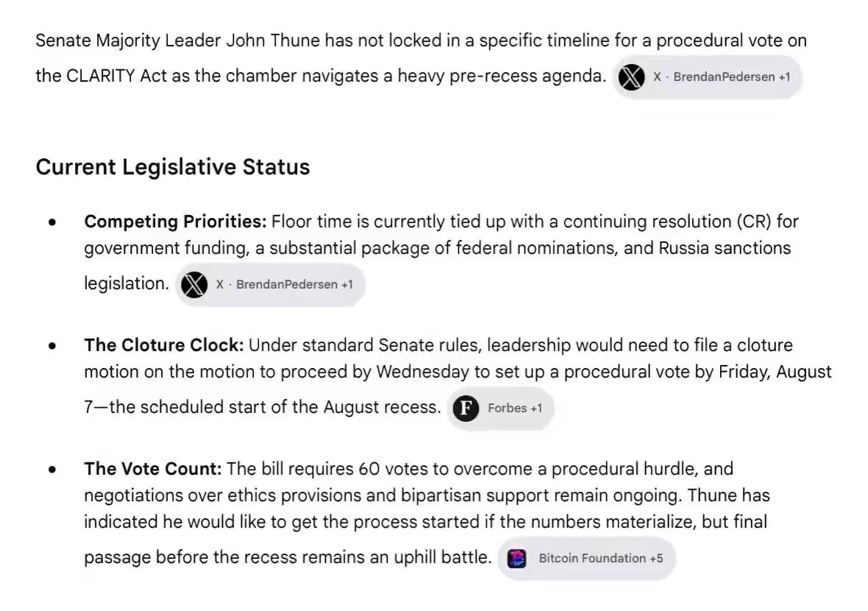868x611 pixels.
Task: Click the bullet point before The Cloture Clock
Action: pyautogui.click(x=52, y=346)
